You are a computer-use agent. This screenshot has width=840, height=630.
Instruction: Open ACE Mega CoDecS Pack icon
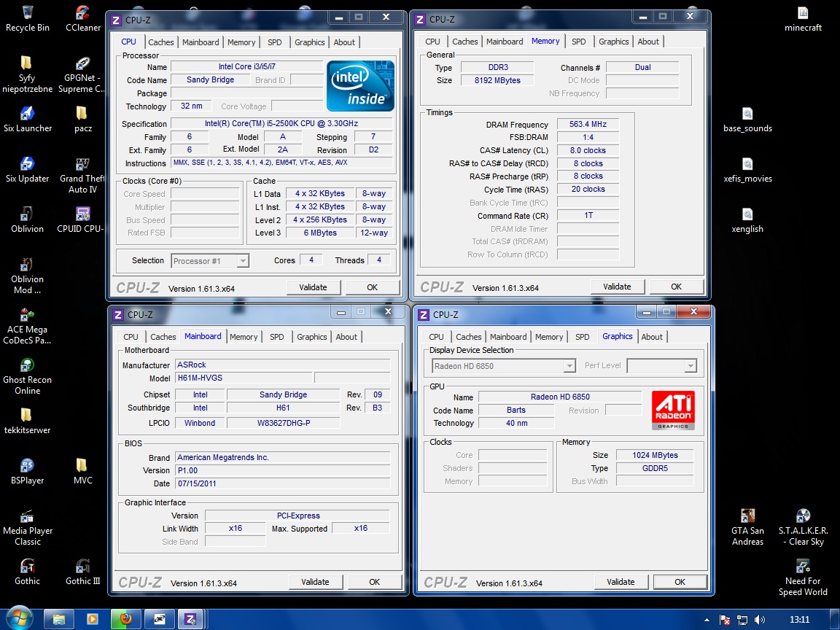pyautogui.click(x=27, y=326)
